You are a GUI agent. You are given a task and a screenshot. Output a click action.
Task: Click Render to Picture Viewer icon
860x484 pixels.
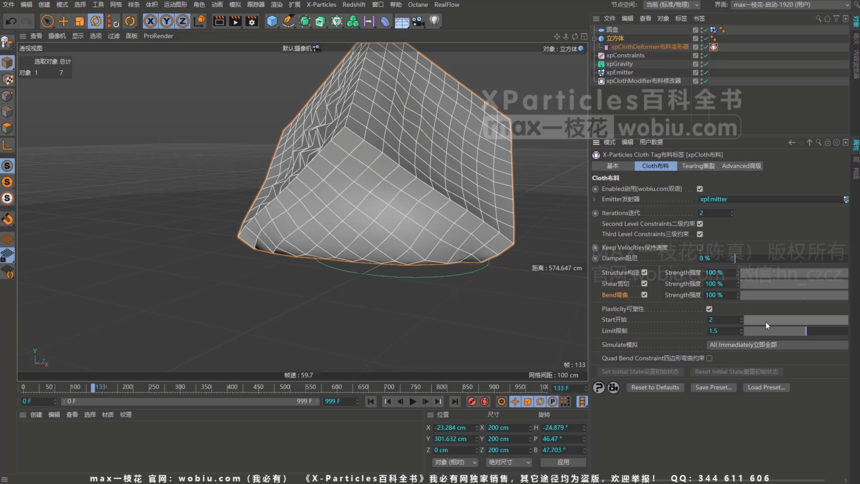point(235,21)
